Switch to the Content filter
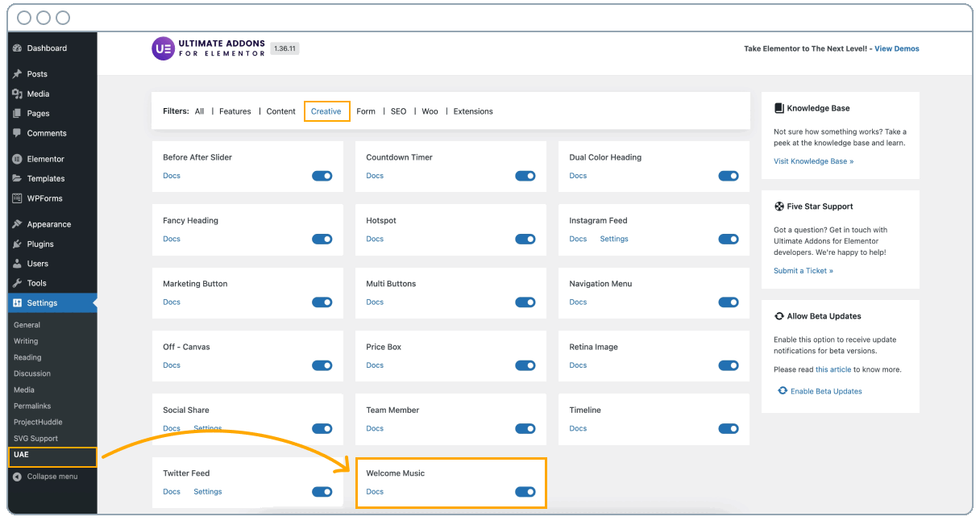 (x=281, y=111)
